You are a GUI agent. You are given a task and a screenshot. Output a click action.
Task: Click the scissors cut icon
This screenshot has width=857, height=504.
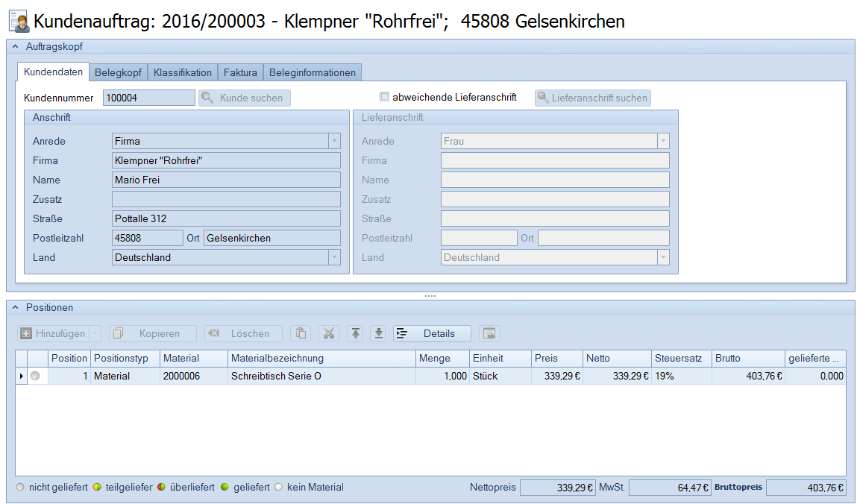pos(329,333)
